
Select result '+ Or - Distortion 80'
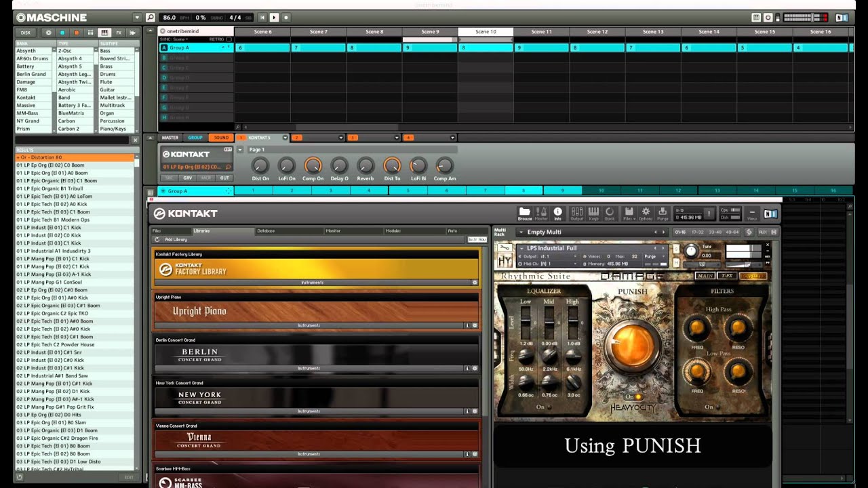click(x=75, y=157)
